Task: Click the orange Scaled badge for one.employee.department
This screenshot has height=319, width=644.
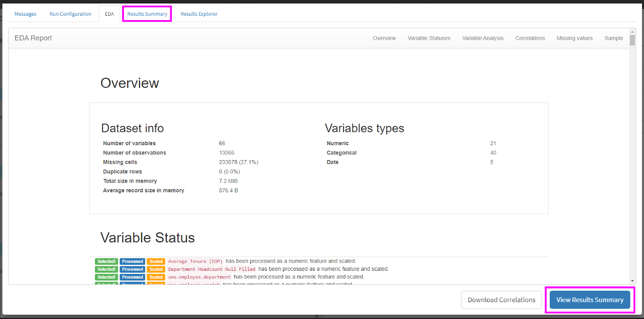Action: [x=156, y=277]
